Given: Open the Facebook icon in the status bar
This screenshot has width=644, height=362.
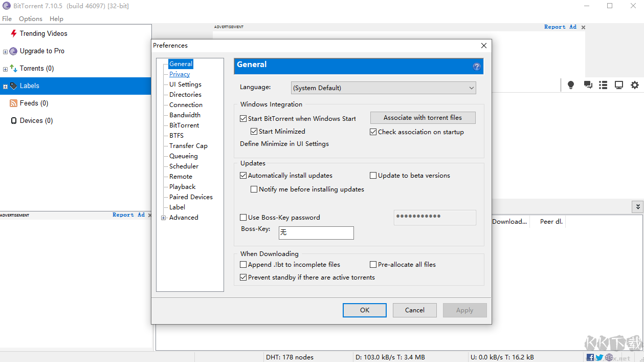Looking at the screenshot, I should pyautogui.click(x=590, y=357).
